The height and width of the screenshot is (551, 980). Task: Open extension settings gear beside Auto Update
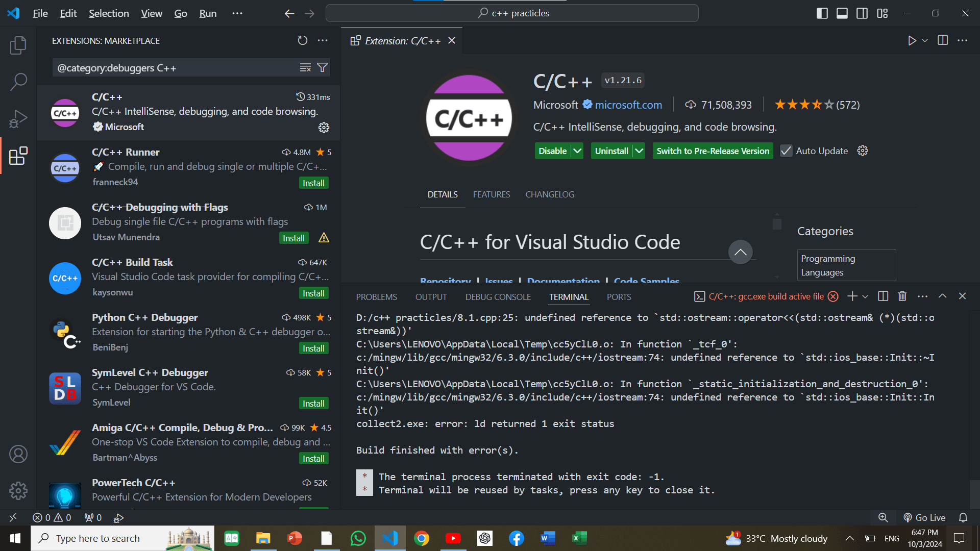click(863, 151)
